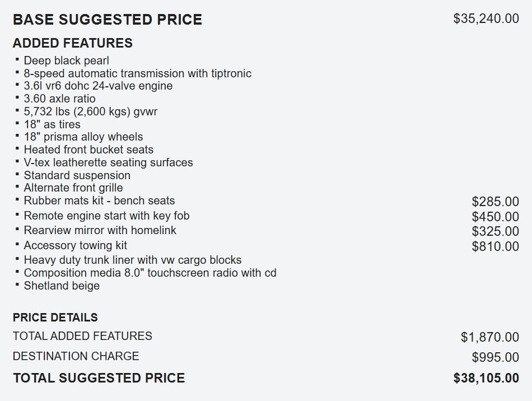Select the $35,240.00 base price amount
Image resolution: width=532 pixels, height=401 pixels.
(486, 18)
